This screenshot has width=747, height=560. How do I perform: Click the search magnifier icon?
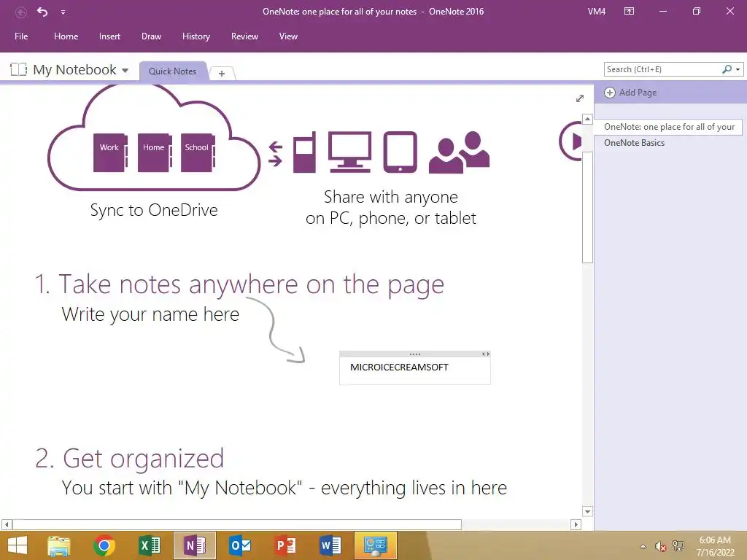click(727, 69)
